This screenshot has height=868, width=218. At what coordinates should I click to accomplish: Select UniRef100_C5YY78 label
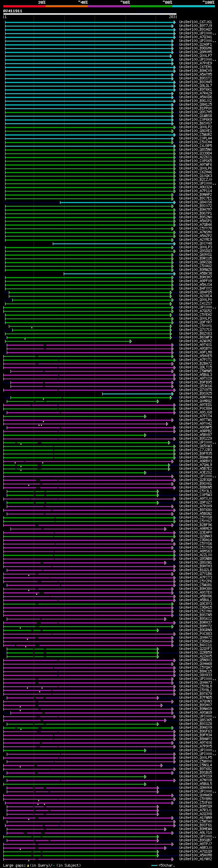click(196, 229)
